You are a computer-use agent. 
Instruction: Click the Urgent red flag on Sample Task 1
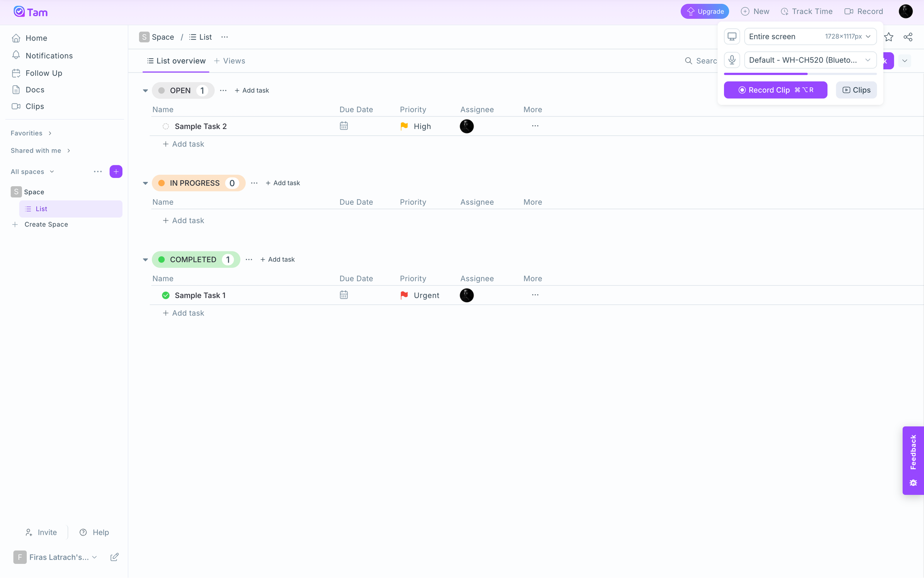pyautogui.click(x=404, y=295)
